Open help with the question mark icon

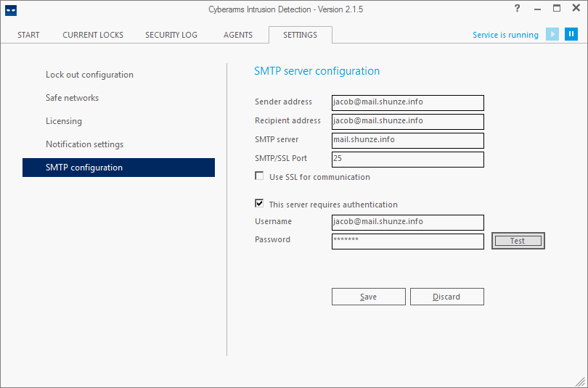(x=517, y=8)
